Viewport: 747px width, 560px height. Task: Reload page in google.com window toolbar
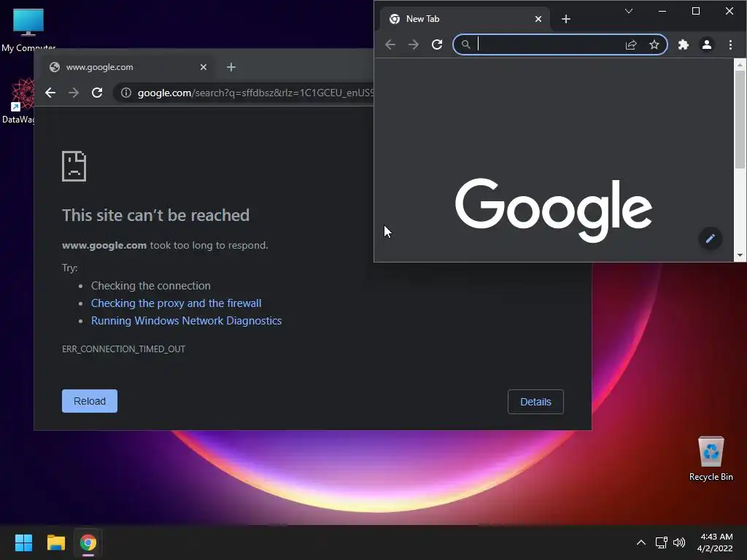(97, 93)
